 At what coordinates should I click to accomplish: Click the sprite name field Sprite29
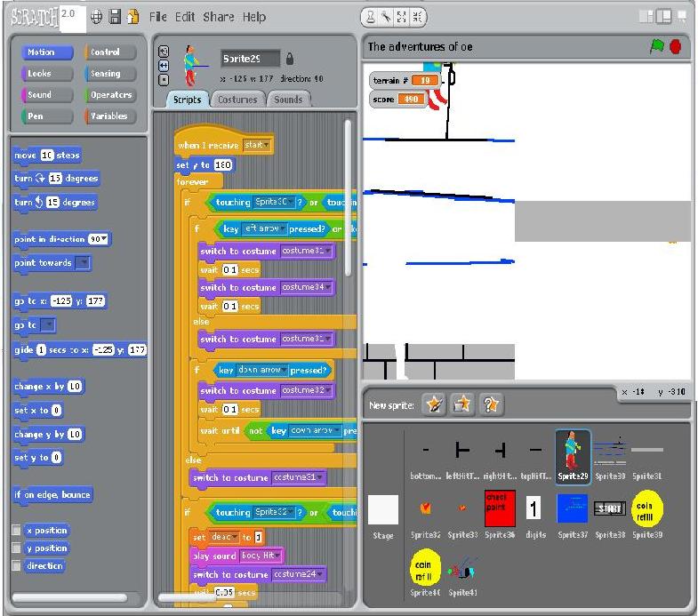pyautogui.click(x=251, y=59)
